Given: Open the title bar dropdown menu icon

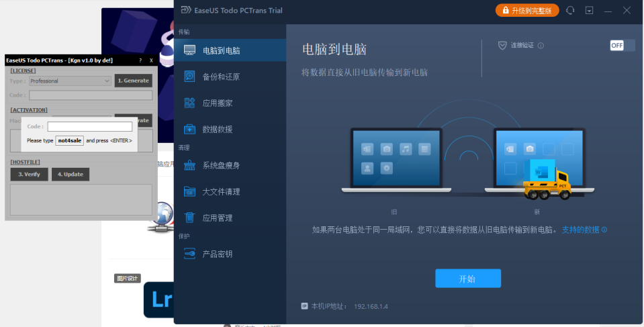Looking at the screenshot, I should pyautogui.click(x=589, y=10).
